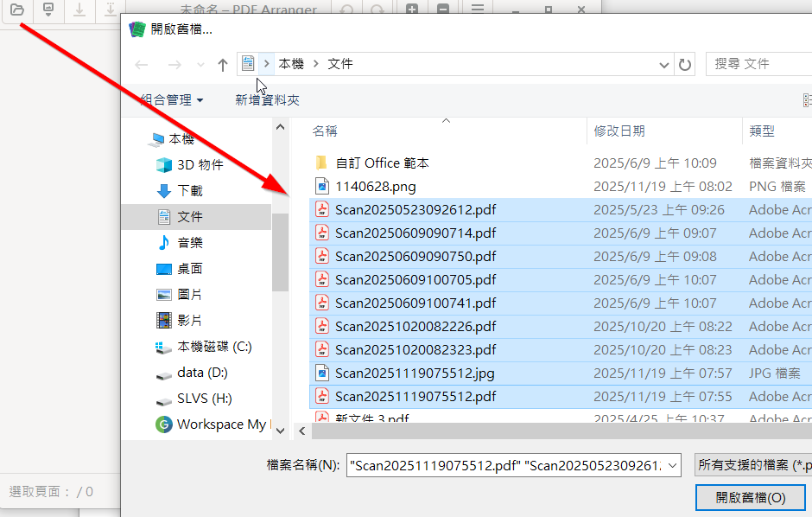Open the 組合管理 dropdown menu

coord(172,100)
